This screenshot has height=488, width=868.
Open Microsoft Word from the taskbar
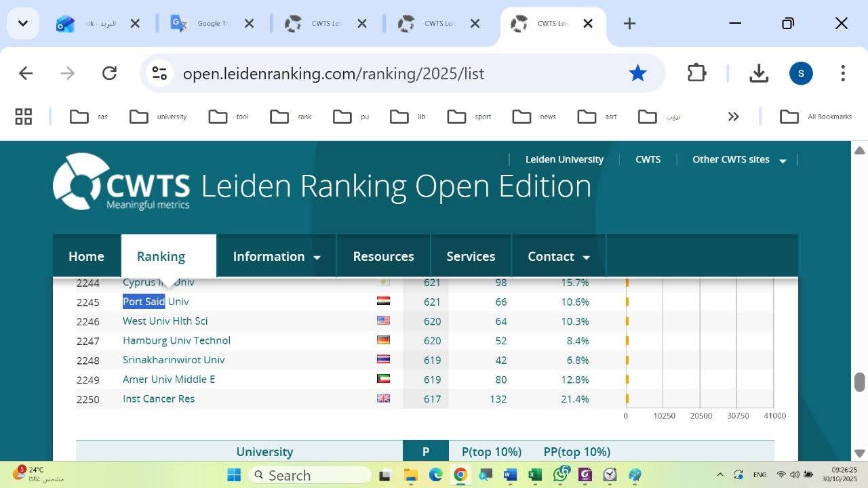coord(510,475)
